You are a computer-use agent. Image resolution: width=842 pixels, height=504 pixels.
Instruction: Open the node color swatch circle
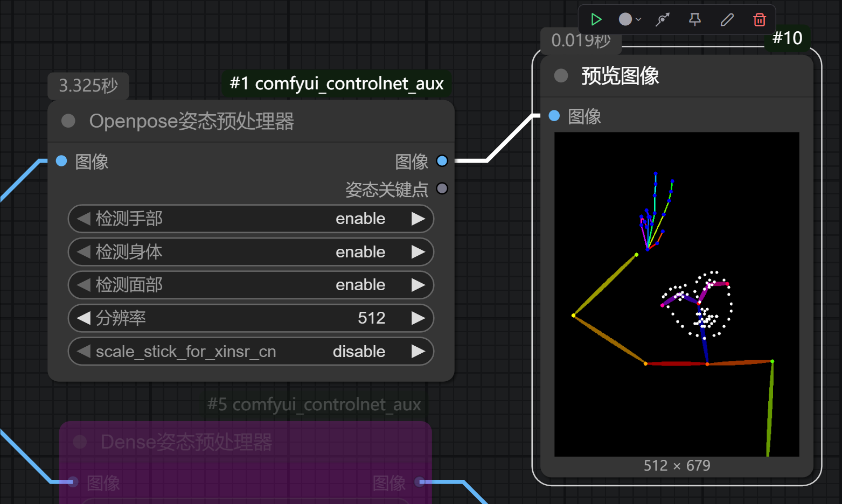click(x=625, y=19)
